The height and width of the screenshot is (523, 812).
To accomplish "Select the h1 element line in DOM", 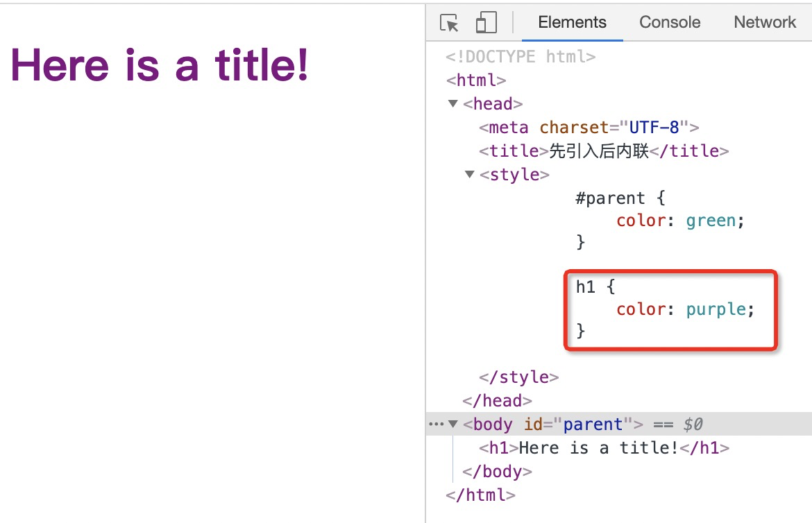I will click(x=604, y=448).
